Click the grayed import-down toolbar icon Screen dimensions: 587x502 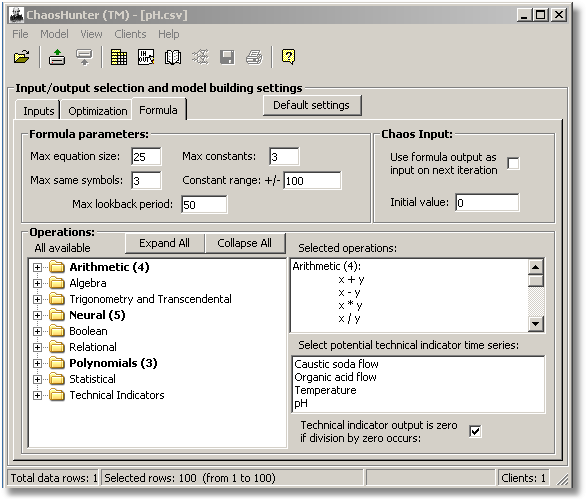[x=84, y=58]
